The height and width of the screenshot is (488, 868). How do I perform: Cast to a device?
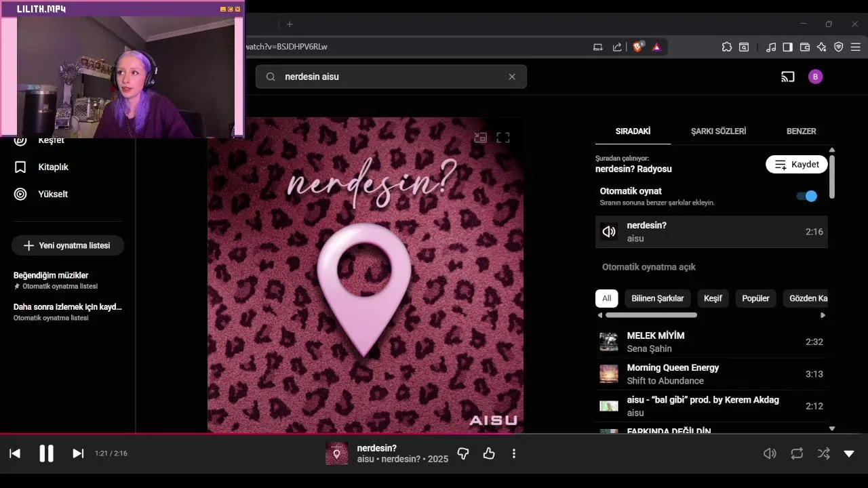pyautogui.click(x=787, y=77)
